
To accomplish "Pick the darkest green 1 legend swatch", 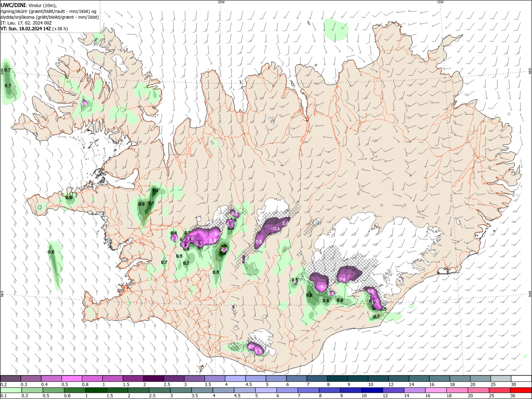I will pos(96,390).
